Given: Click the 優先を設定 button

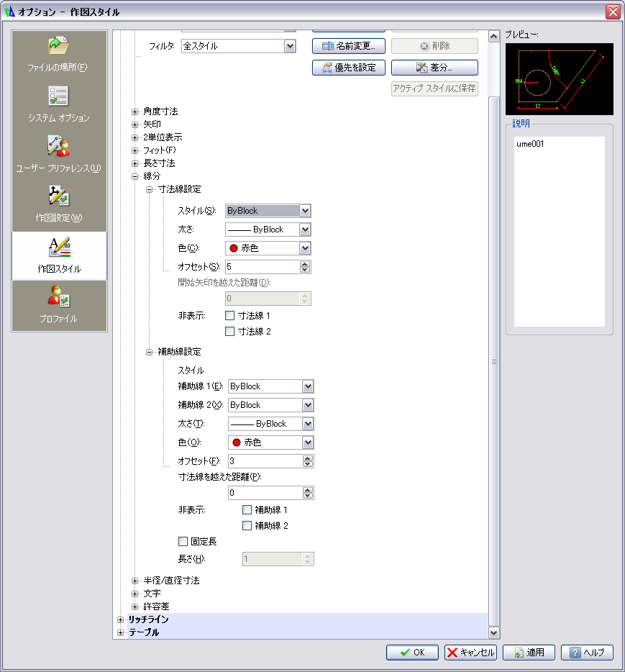Looking at the screenshot, I should coord(349,68).
